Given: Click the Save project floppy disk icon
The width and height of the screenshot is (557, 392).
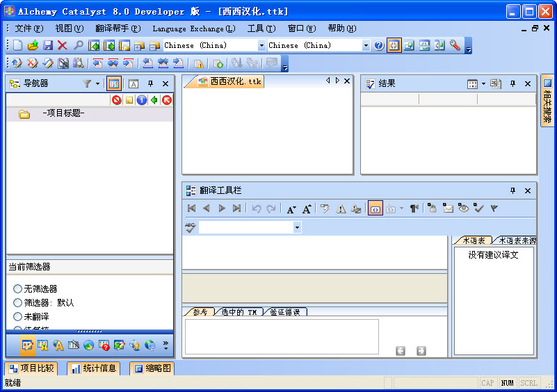Looking at the screenshot, I should tap(48, 45).
